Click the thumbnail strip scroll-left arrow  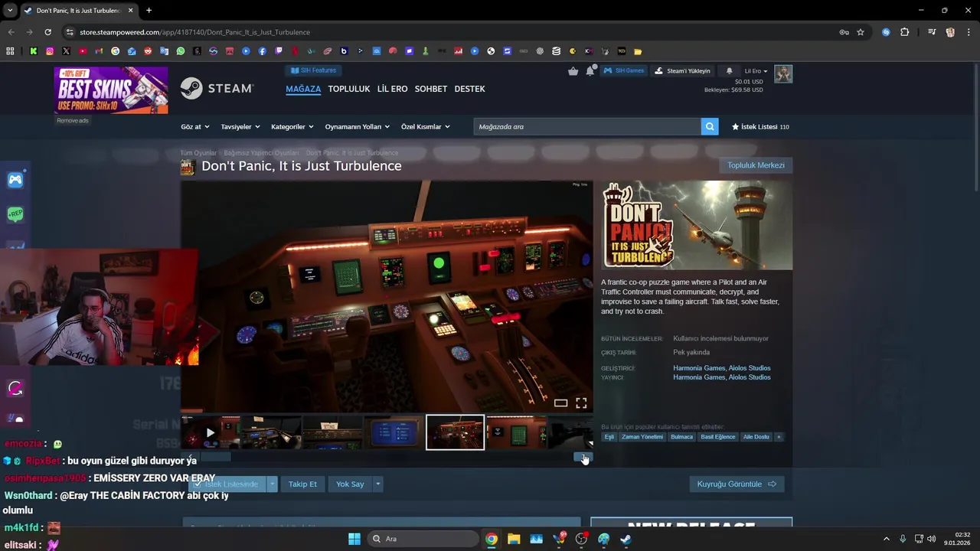[x=190, y=458]
